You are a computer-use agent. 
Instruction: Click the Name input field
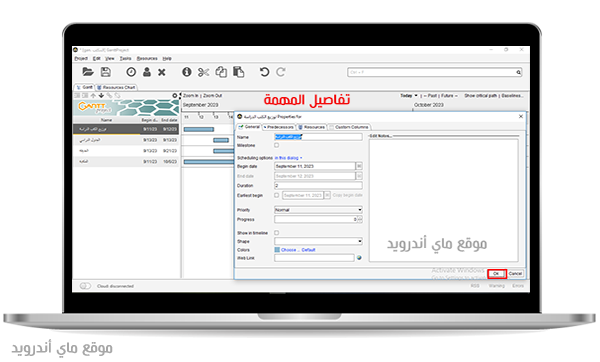[x=318, y=137]
